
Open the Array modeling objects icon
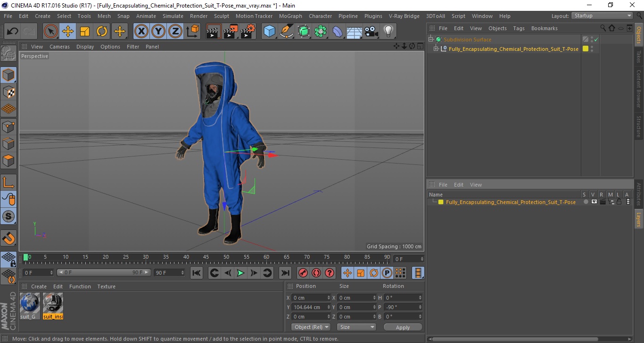click(x=321, y=32)
